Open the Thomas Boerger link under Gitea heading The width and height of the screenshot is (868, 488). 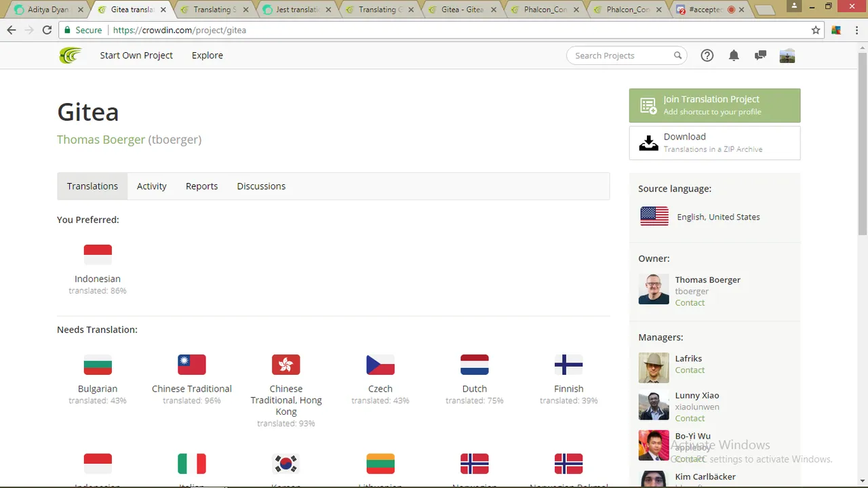click(101, 140)
